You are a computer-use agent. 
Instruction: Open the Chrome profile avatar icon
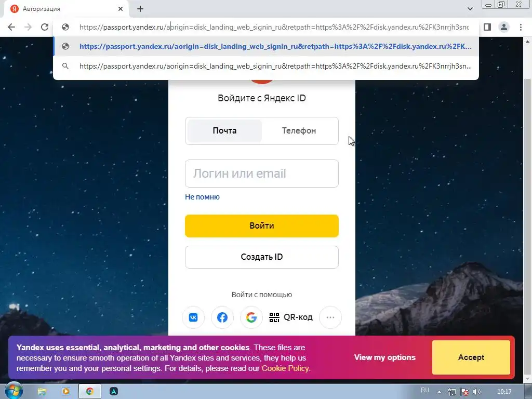(x=504, y=27)
